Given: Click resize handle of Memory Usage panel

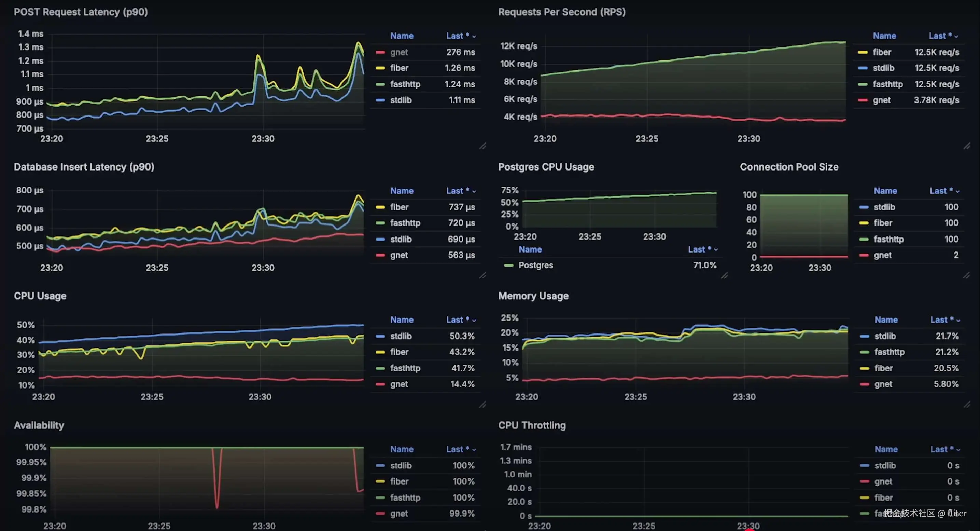Looking at the screenshot, I should [967, 404].
